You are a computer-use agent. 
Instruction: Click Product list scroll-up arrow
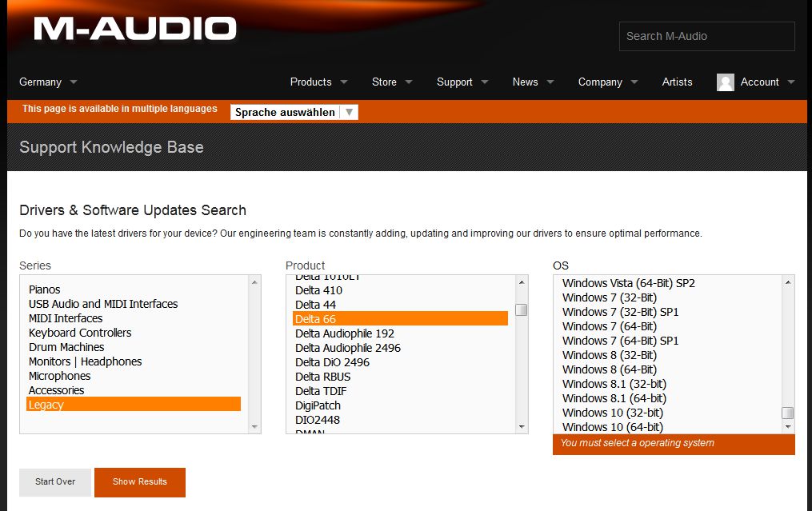[x=522, y=282]
